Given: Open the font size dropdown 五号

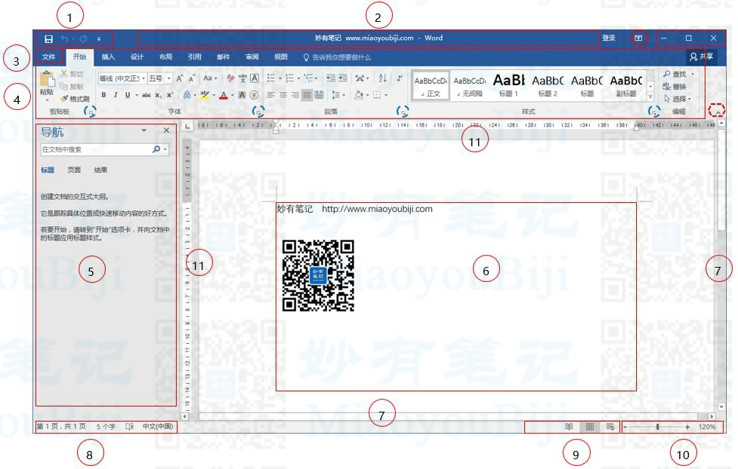Looking at the screenshot, I should [x=158, y=78].
